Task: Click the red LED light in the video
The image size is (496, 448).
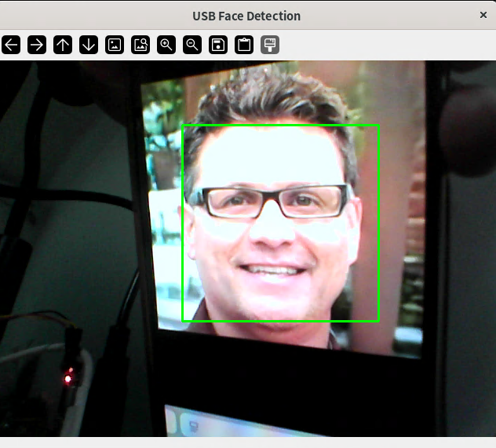Action: 68,380
